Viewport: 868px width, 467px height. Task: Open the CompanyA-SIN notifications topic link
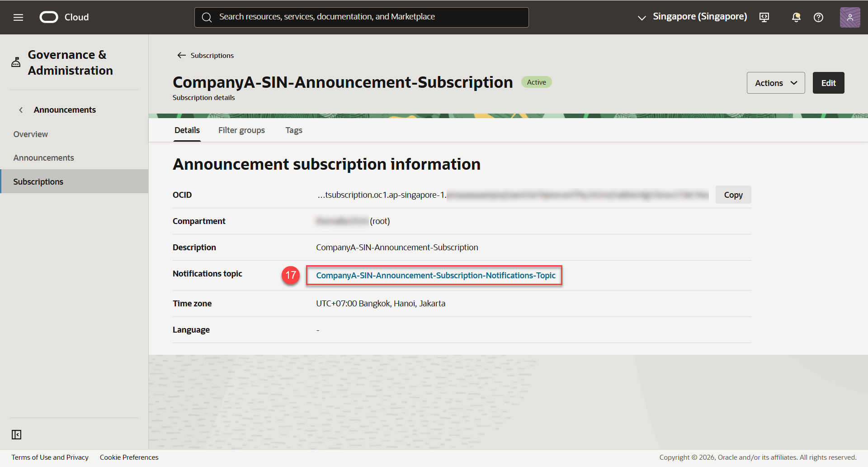(436, 275)
